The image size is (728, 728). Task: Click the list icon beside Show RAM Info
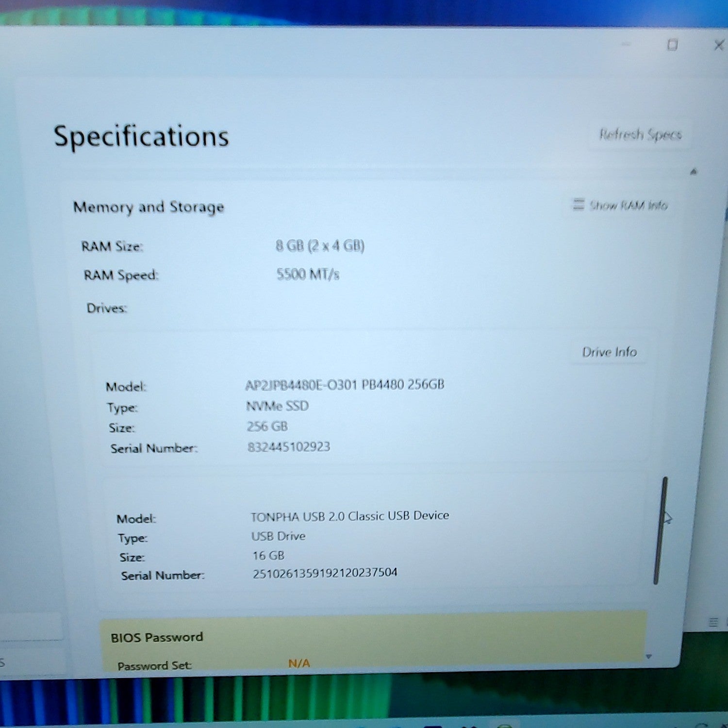tap(578, 204)
